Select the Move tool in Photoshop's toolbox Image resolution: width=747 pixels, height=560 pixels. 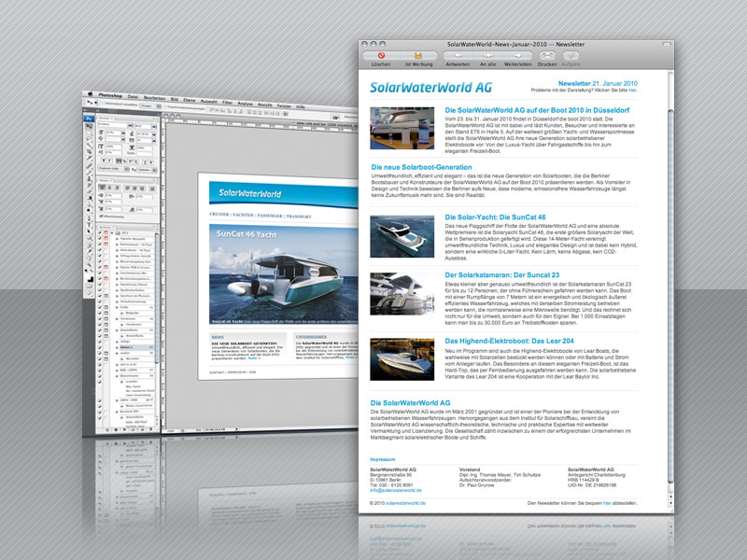coord(89,126)
